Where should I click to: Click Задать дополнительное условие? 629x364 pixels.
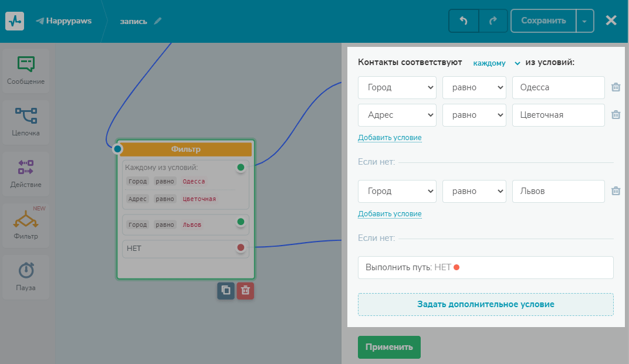485,304
